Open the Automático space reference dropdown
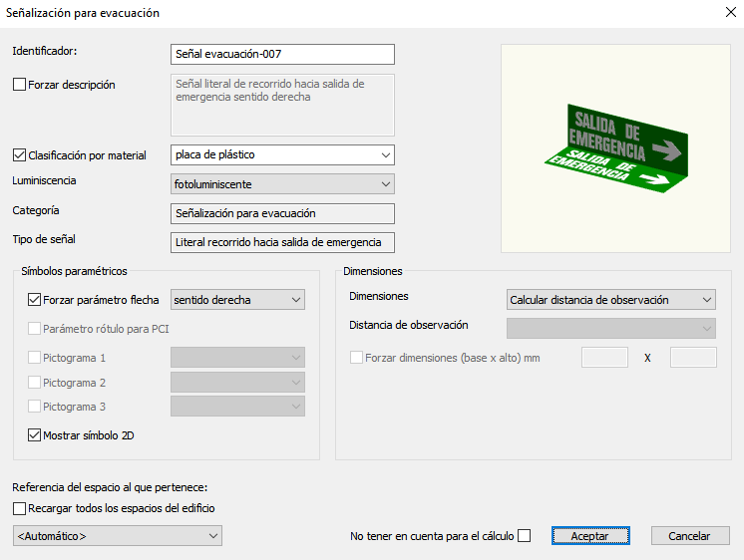This screenshot has width=744, height=560. (x=118, y=537)
